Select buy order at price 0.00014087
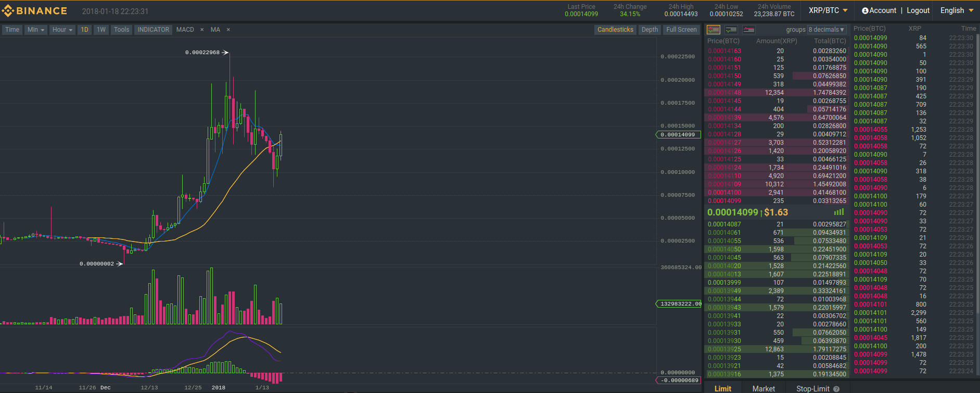This screenshot has height=393, width=980. point(777,224)
